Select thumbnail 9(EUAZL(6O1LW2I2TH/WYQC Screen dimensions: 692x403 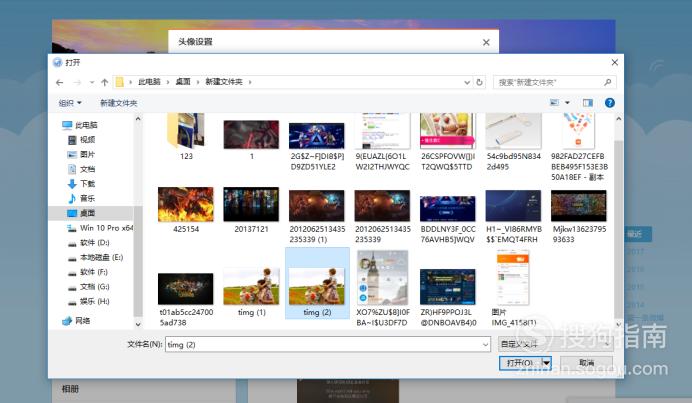382,142
